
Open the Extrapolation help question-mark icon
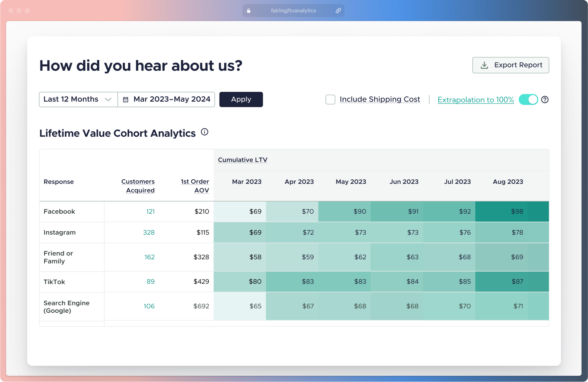545,100
